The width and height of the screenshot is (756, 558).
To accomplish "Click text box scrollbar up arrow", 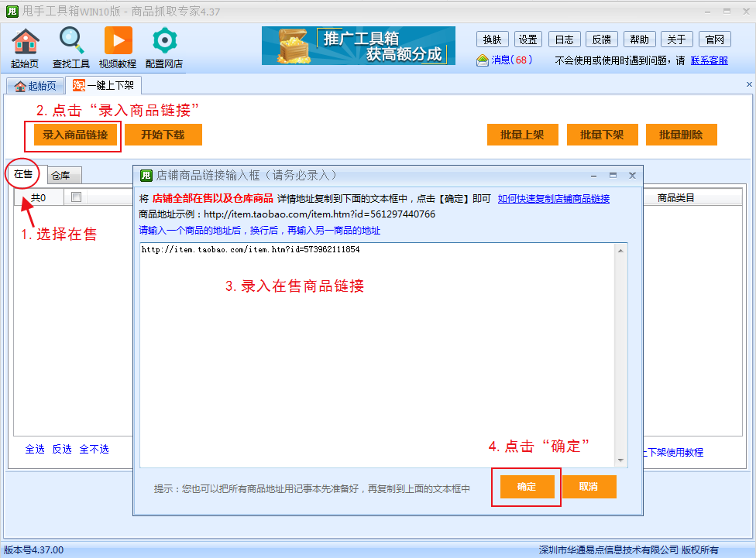I will click(620, 251).
